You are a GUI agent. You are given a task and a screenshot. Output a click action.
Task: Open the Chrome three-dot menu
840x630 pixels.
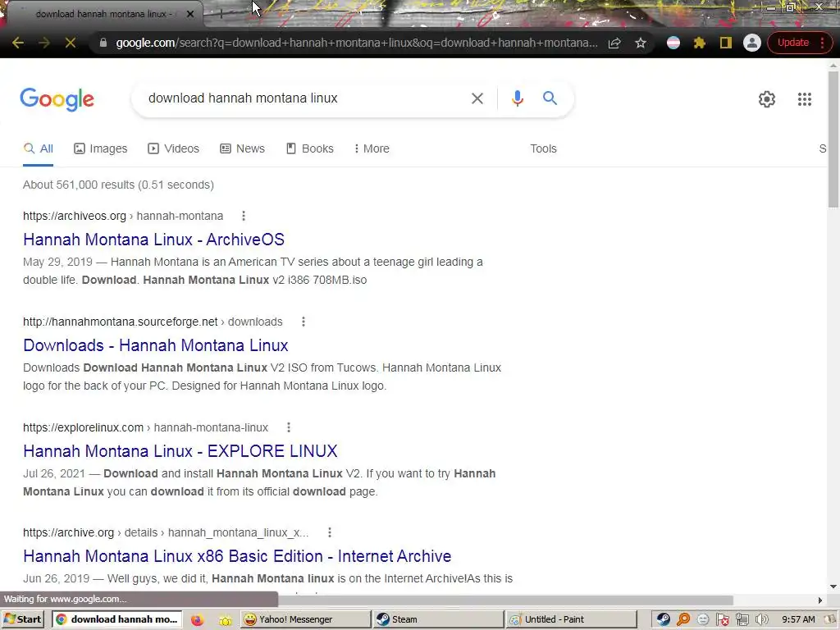coord(822,43)
